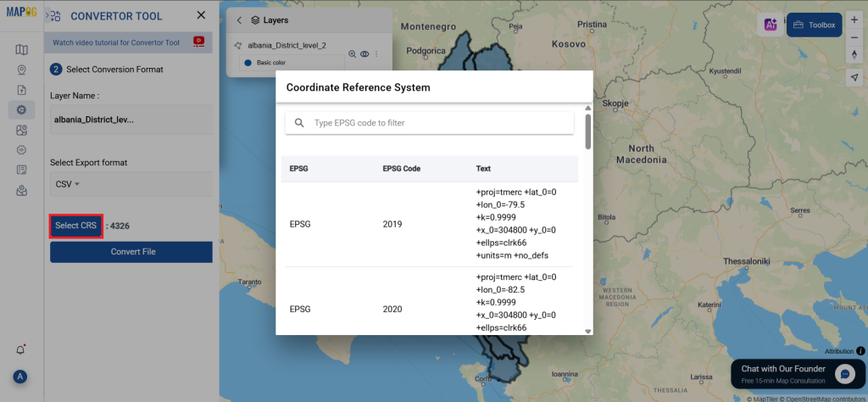
Task: Click the CRS dialog scrollbar thumb
Action: click(x=588, y=131)
